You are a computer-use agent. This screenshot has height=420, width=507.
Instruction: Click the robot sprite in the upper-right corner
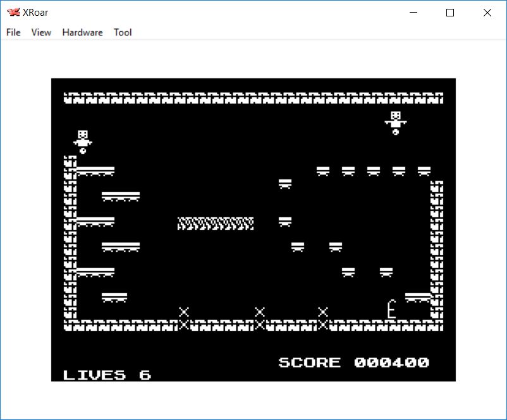coord(395,123)
